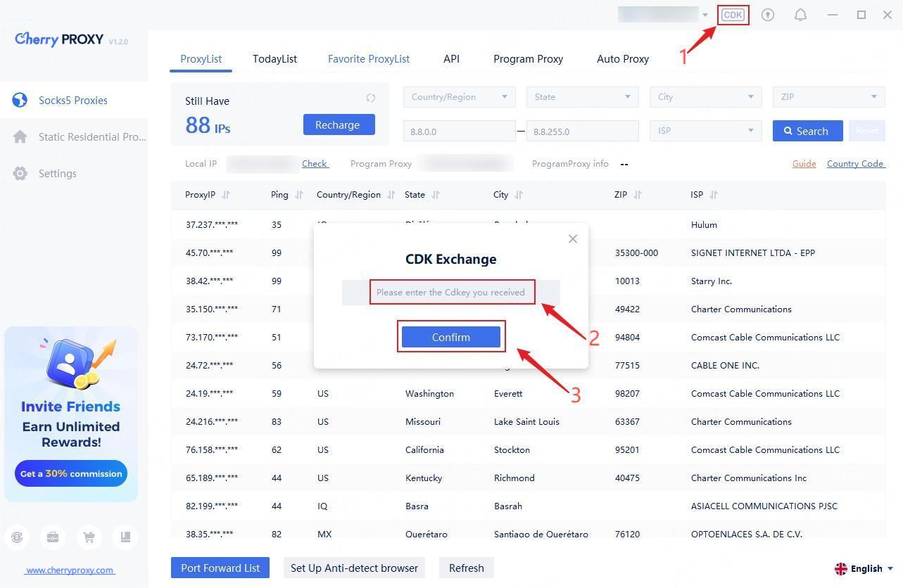Screen dimensions: 903x588
Task: Open the Auto Proxy tab
Action: coord(622,59)
